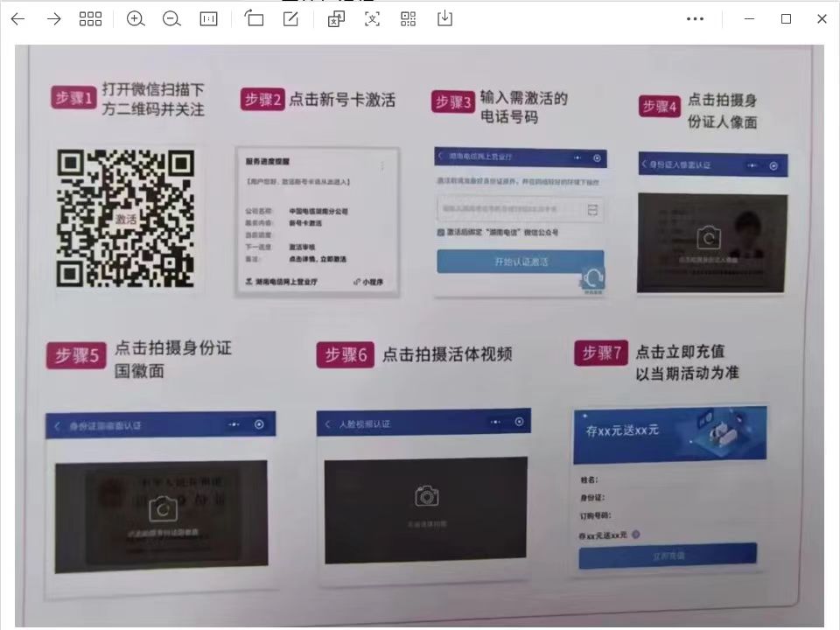Viewport: 840px width, 630px height.
Task: Rotate the image
Action: pos(255,18)
